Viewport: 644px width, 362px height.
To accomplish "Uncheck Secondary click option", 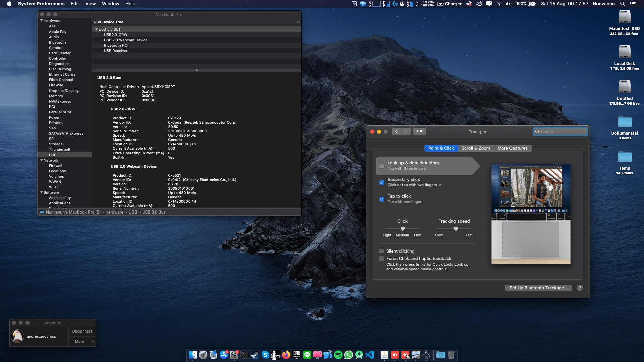I will click(x=382, y=183).
